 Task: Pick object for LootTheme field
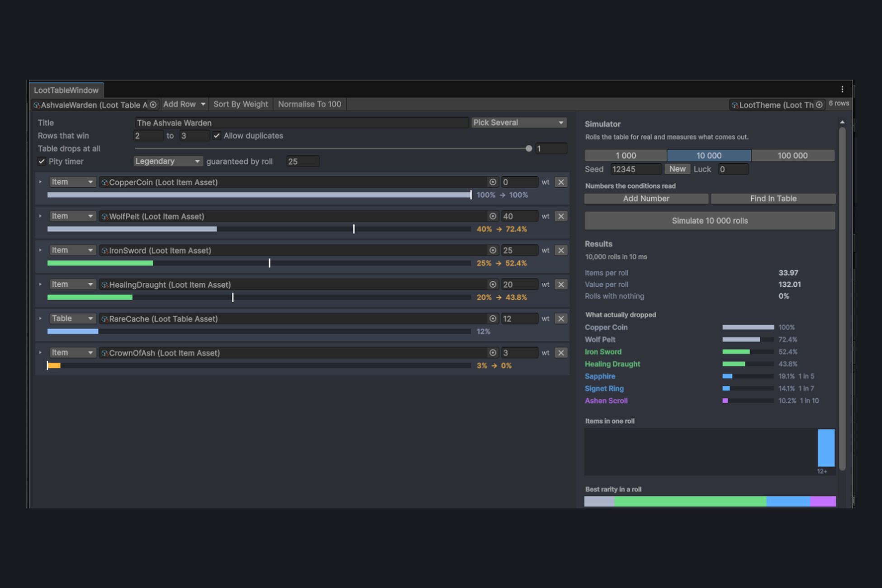(819, 105)
